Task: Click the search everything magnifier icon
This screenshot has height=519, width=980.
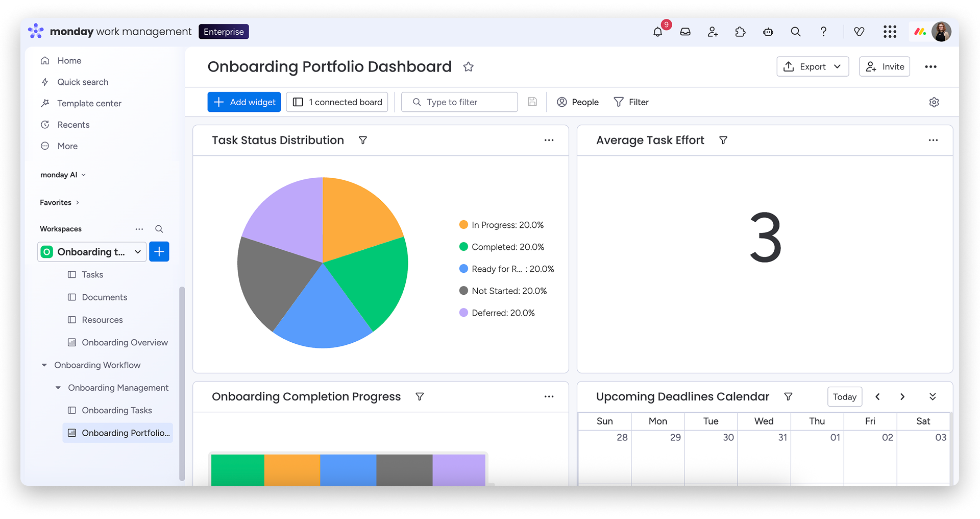Action: (x=795, y=32)
